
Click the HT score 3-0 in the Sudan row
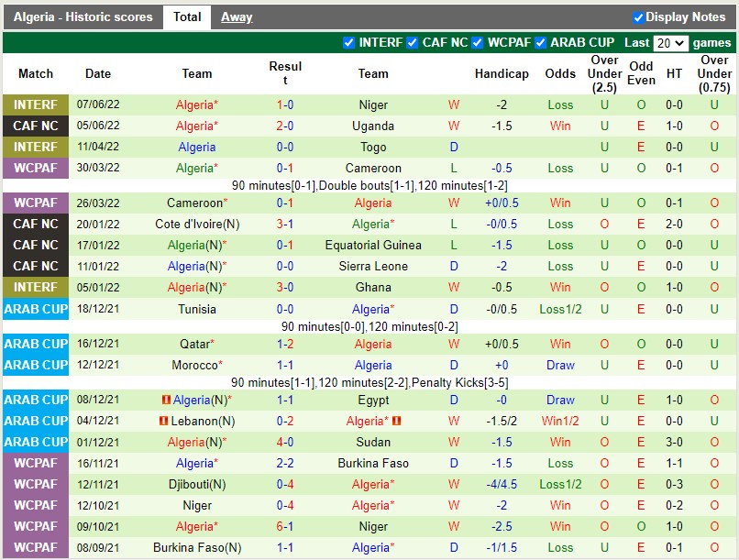(x=674, y=442)
